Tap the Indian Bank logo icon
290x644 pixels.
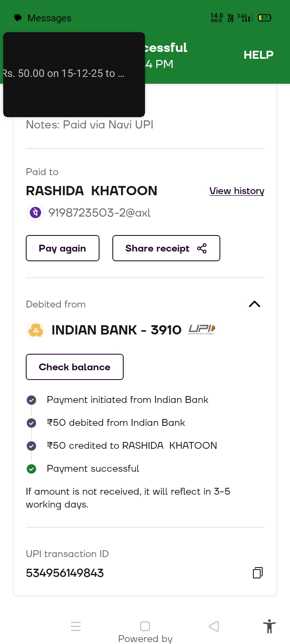click(x=35, y=330)
